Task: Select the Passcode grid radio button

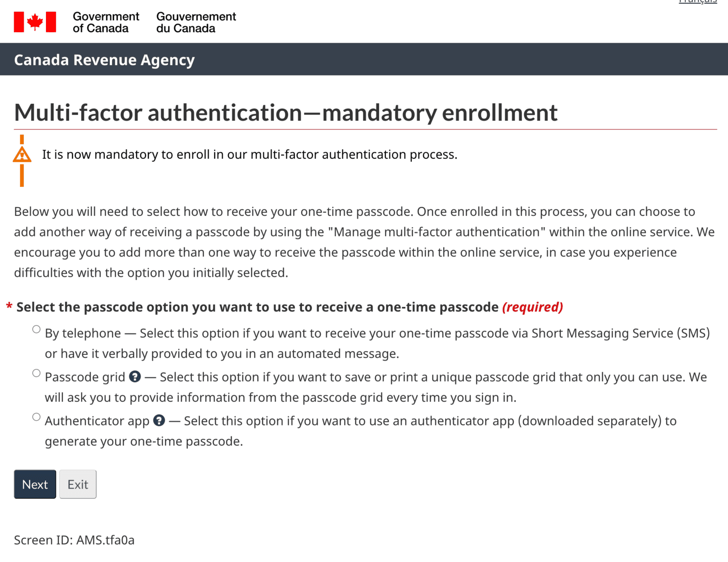Action: [x=36, y=373]
